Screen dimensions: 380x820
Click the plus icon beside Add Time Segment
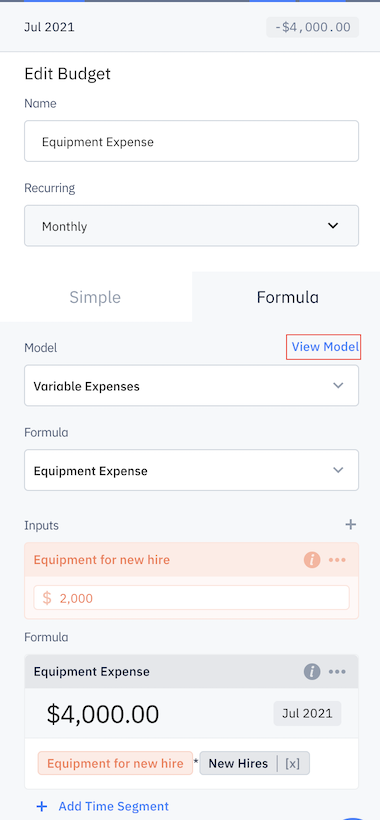pyautogui.click(x=41, y=806)
